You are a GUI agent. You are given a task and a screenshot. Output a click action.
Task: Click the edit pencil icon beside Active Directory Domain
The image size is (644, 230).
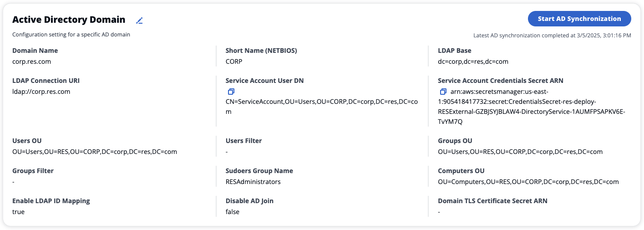pyautogui.click(x=140, y=20)
